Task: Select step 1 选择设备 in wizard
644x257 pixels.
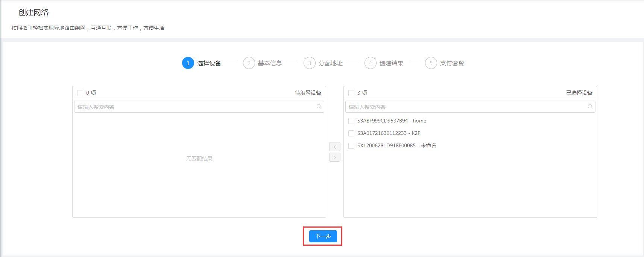Action: [x=202, y=63]
